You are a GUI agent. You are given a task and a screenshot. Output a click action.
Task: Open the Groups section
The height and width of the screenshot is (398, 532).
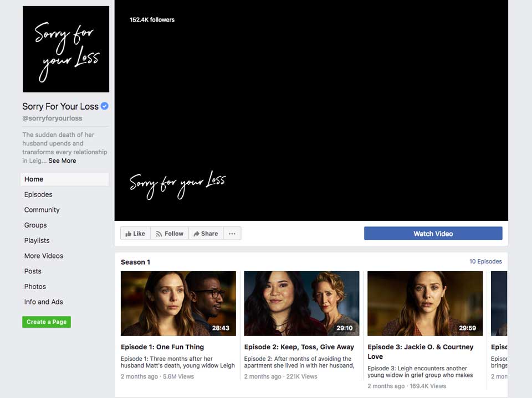pos(35,225)
